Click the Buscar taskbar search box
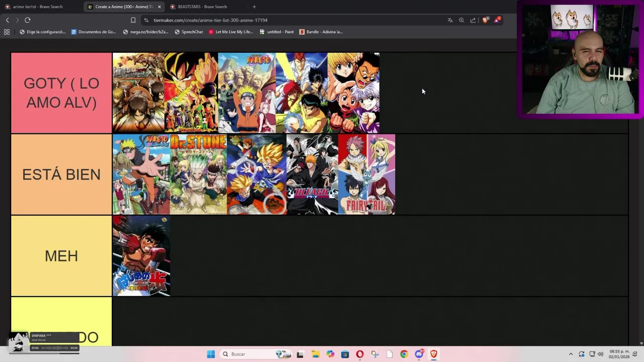Viewport: 644px width, 362px height. (x=257, y=354)
